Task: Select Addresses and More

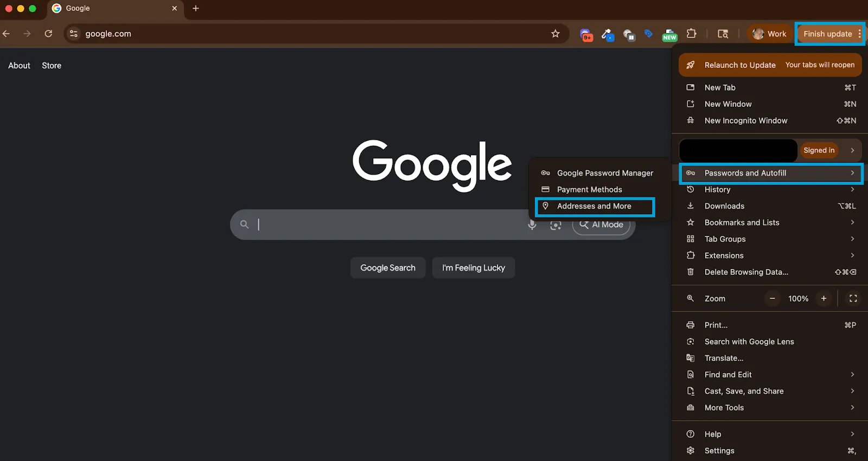Action: [x=595, y=207]
